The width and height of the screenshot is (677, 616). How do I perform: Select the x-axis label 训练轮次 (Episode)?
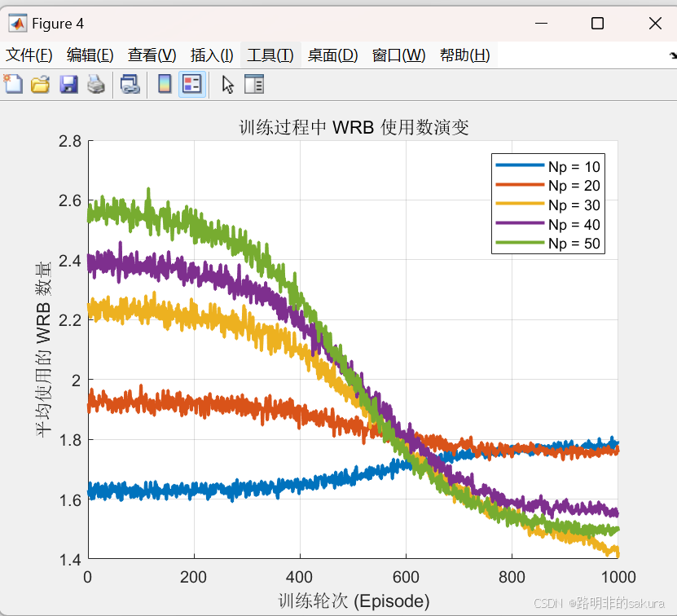(354, 601)
